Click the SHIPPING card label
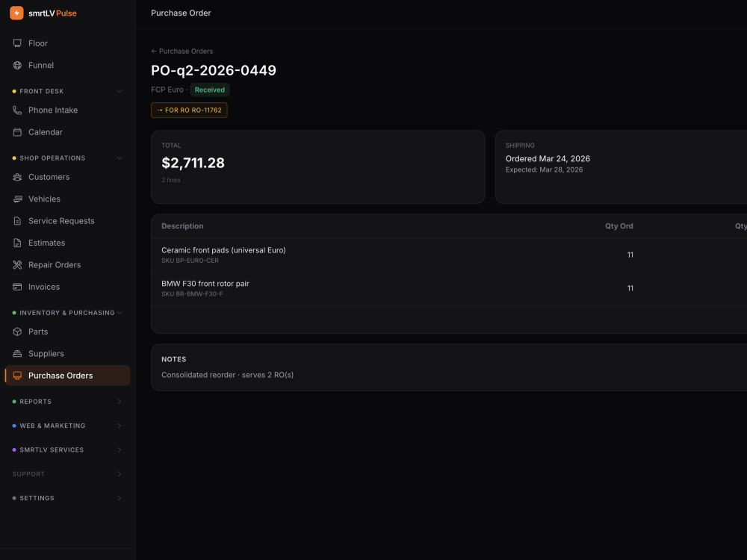 tap(520, 146)
